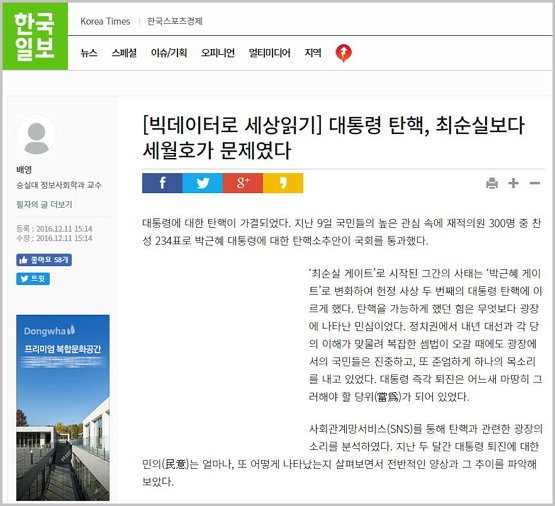Open the 이슈/기획 menu
This screenshot has width=555, height=506.
pyautogui.click(x=169, y=53)
